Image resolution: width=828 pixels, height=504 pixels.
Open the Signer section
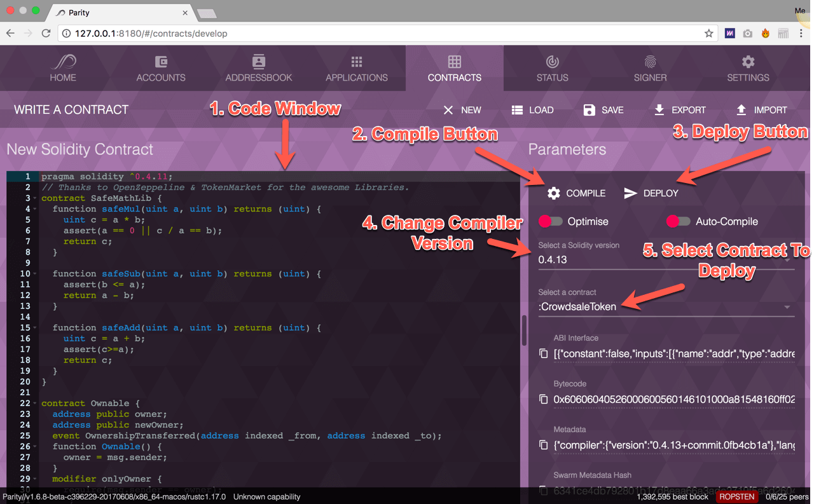pos(649,68)
